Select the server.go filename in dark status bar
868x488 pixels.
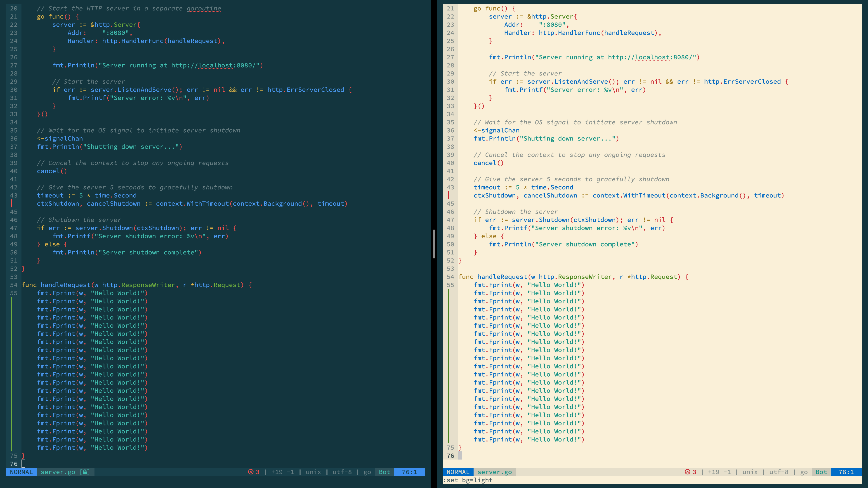(58, 472)
